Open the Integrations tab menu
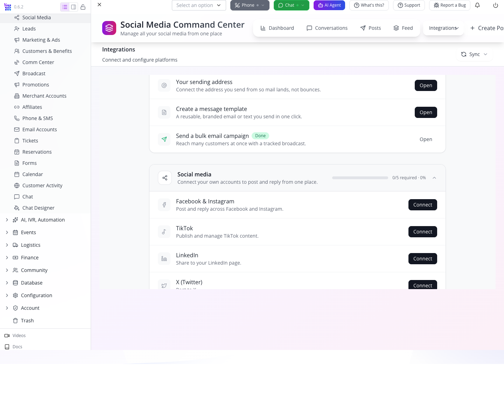Viewport: 504px width, 420px height. point(444,28)
